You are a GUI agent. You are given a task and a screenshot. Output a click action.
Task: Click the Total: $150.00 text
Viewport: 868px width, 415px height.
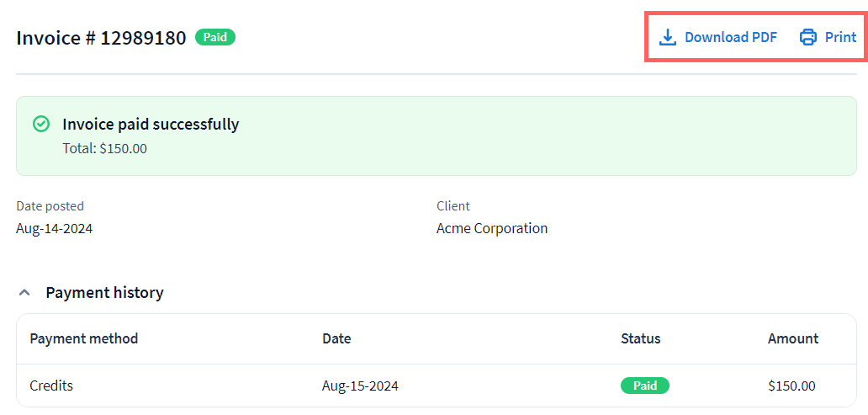[104, 148]
